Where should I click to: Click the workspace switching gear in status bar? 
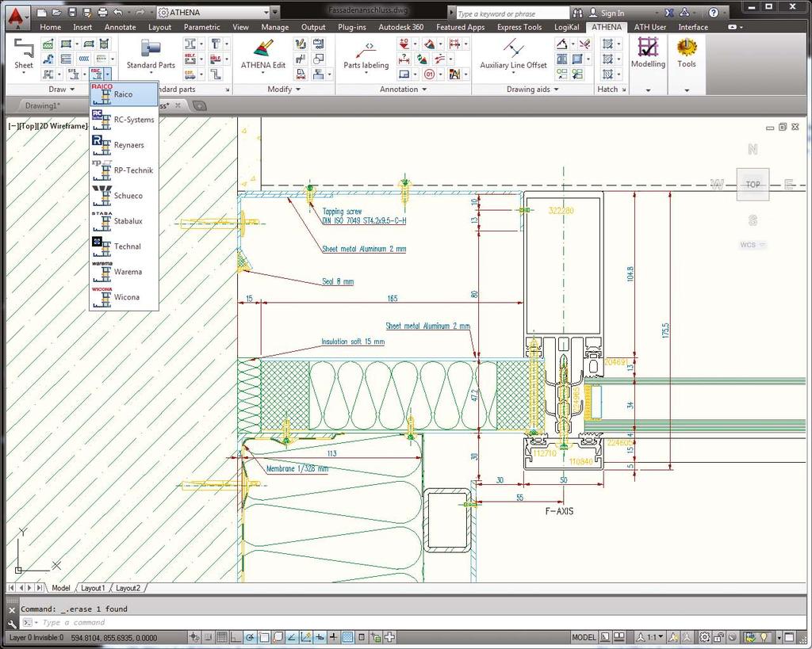(x=705, y=637)
